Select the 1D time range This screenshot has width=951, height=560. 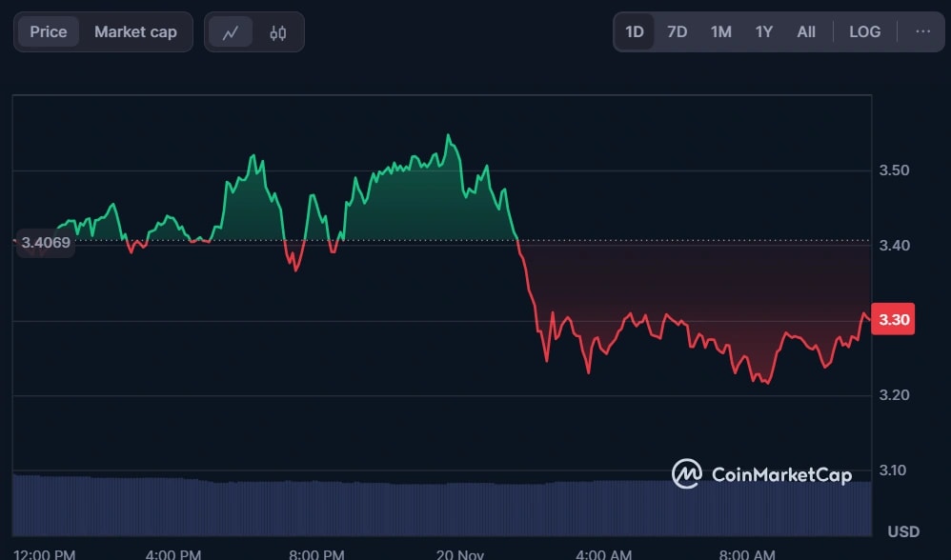coord(635,32)
